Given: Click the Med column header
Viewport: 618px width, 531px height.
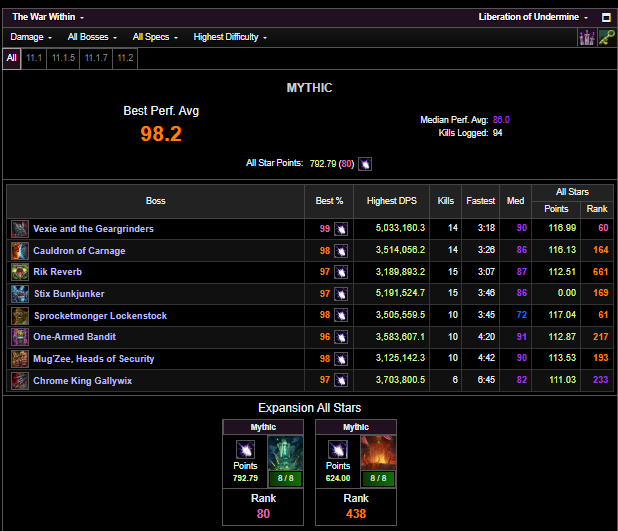Looking at the screenshot, I should pyautogui.click(x=515, y=201).
